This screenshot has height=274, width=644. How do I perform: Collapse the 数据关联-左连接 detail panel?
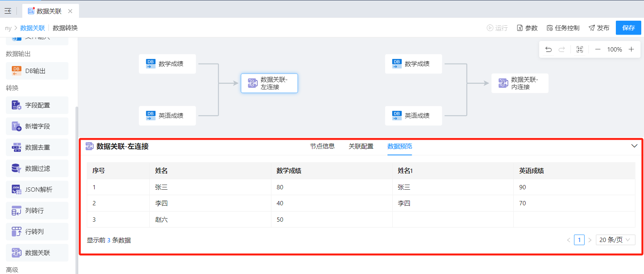click(634, 146)
